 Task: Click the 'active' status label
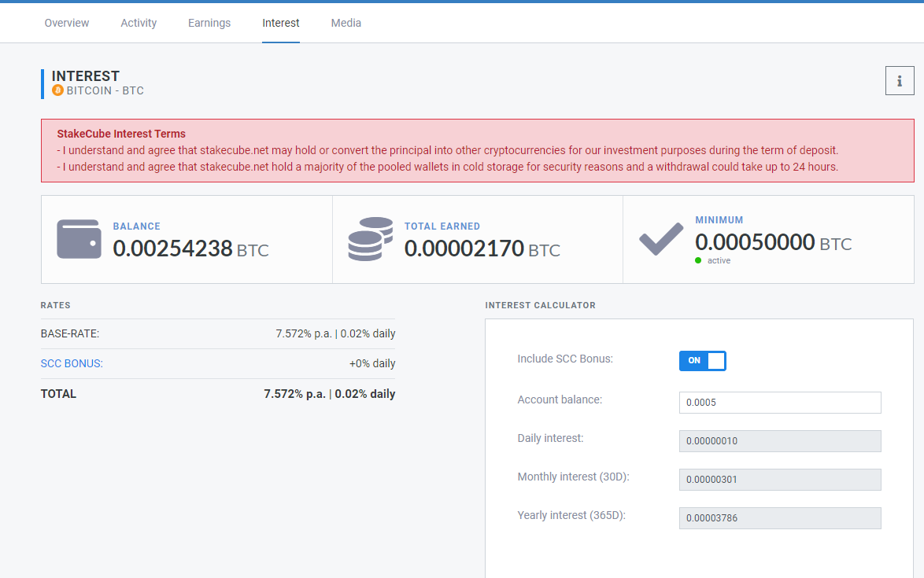coord(719,261)
